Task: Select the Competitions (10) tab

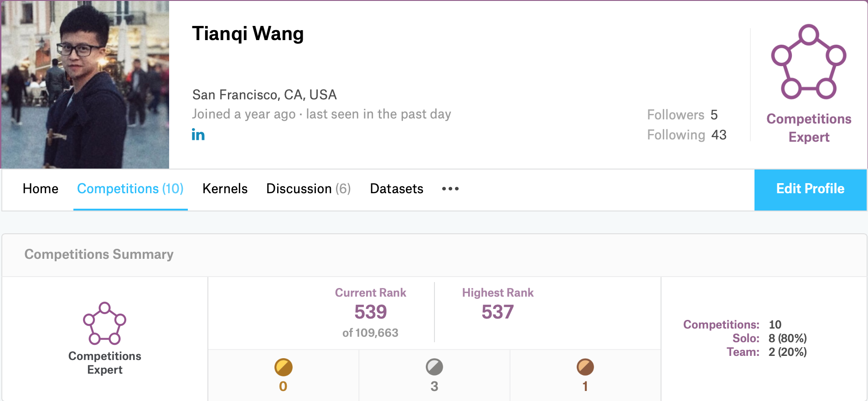Action: pos(130,189)
